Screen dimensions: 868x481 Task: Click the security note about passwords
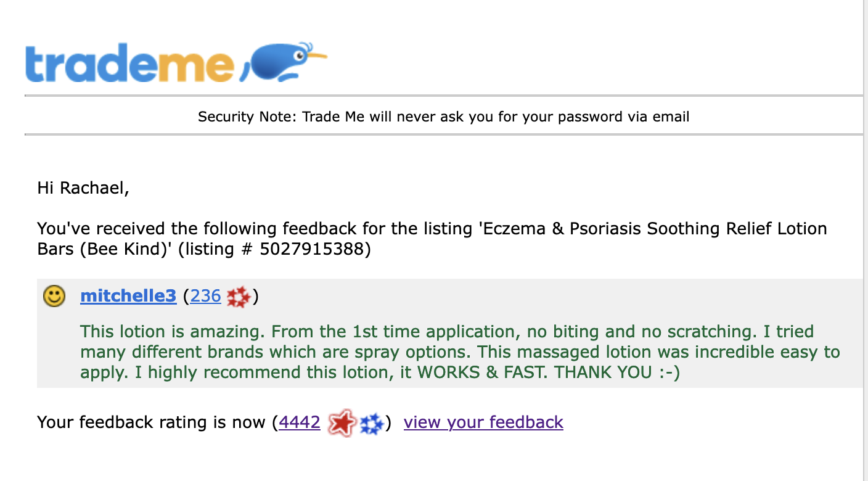tap(444, 117)
